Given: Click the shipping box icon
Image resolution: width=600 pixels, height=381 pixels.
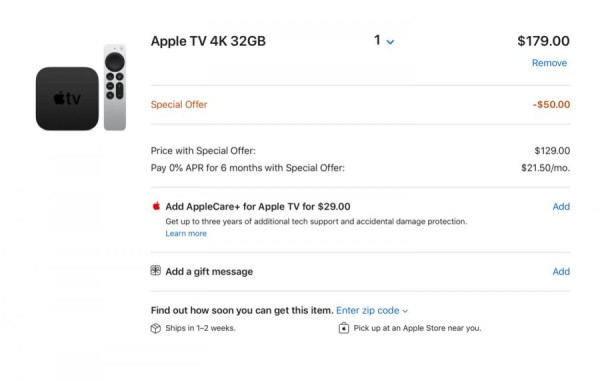Looking at the screenshot, I should [155, 328].
